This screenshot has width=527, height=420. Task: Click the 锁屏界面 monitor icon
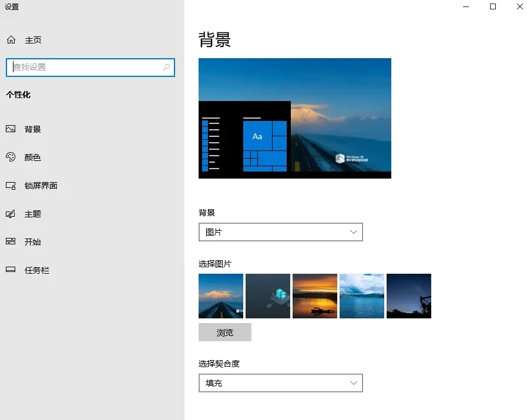click(x=11, y=186)
